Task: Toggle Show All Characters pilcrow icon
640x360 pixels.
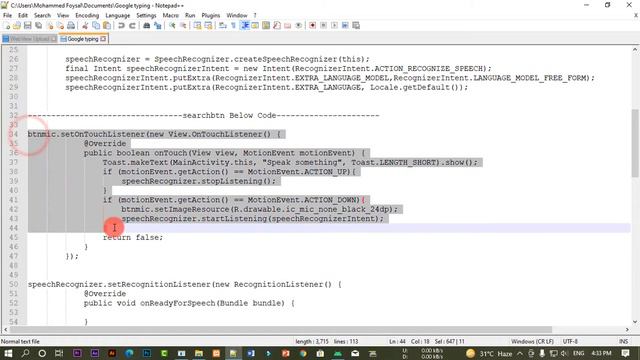Action: click(x=233, y=25)
